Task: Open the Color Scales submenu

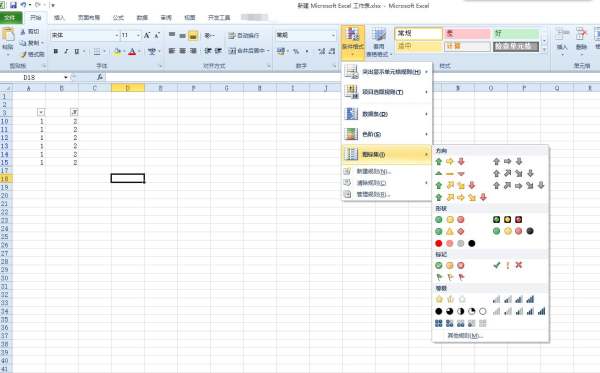Action: (386, 134)
